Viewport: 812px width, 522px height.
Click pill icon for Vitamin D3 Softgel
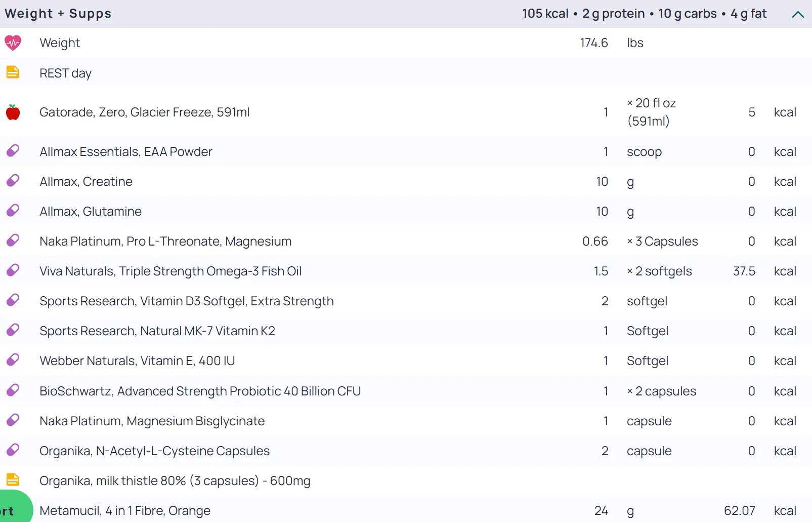[13, 300]
